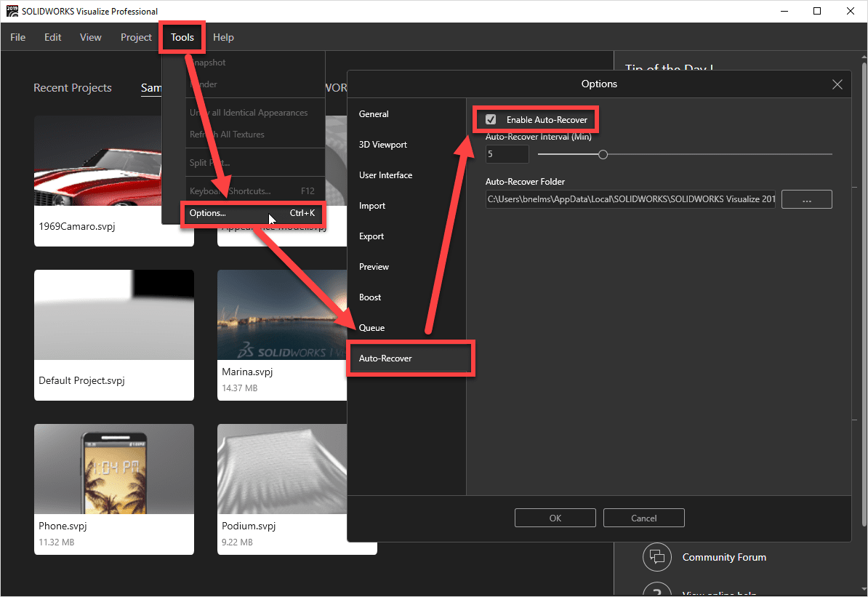Viewport: 868px width, 597px height.
Task: Browse for Auto-Recover folder with ellipsis button
Action: pos(806,199)
